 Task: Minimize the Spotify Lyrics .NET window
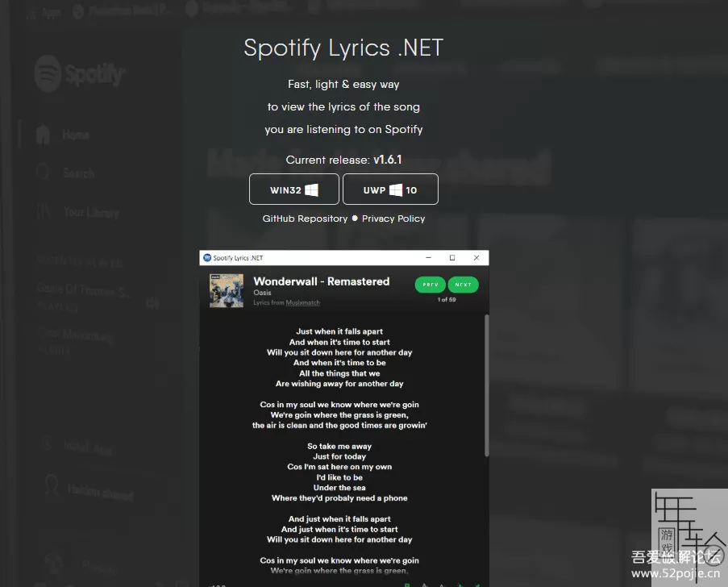click(429, 258)
